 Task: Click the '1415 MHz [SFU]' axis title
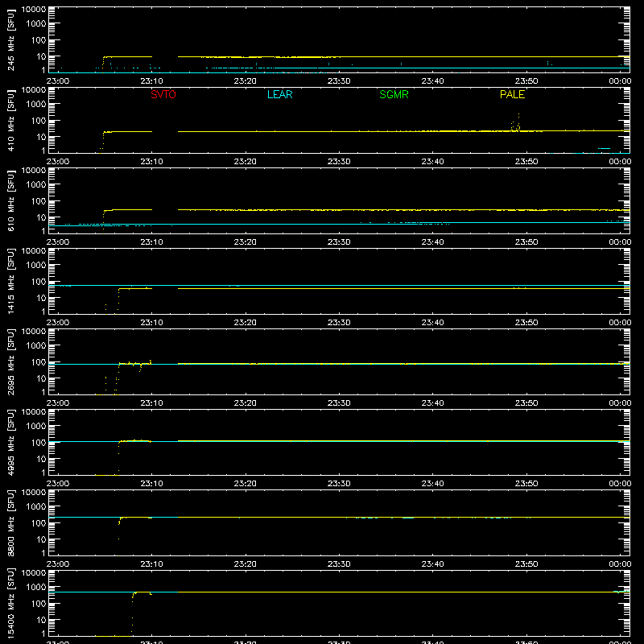coord(10,281)
